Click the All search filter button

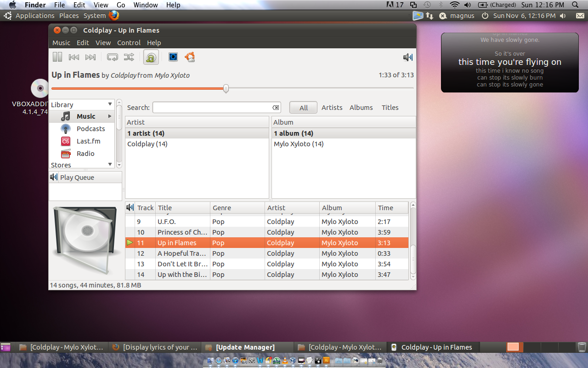coord(303,108)
